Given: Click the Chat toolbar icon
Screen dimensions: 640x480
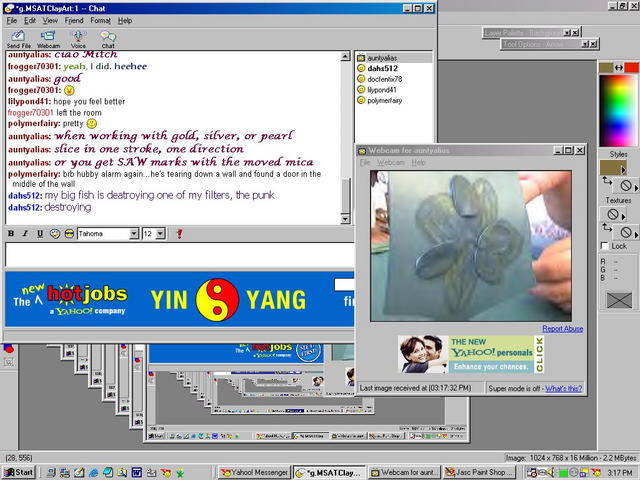Looking at the screenshot, I should tap(108, 40).
